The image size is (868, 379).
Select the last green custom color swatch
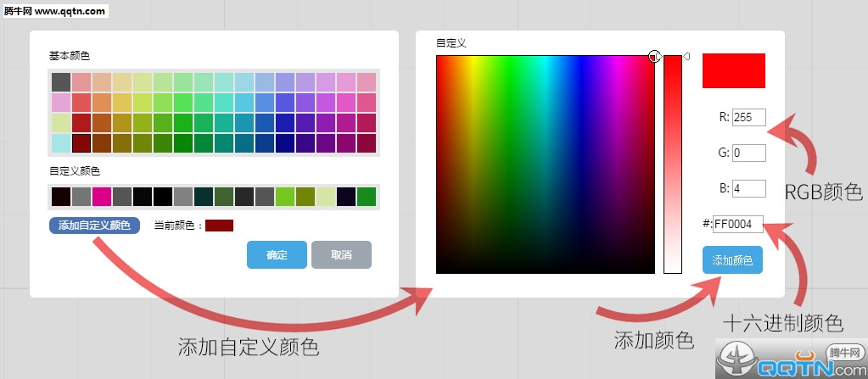pos(367,197)
